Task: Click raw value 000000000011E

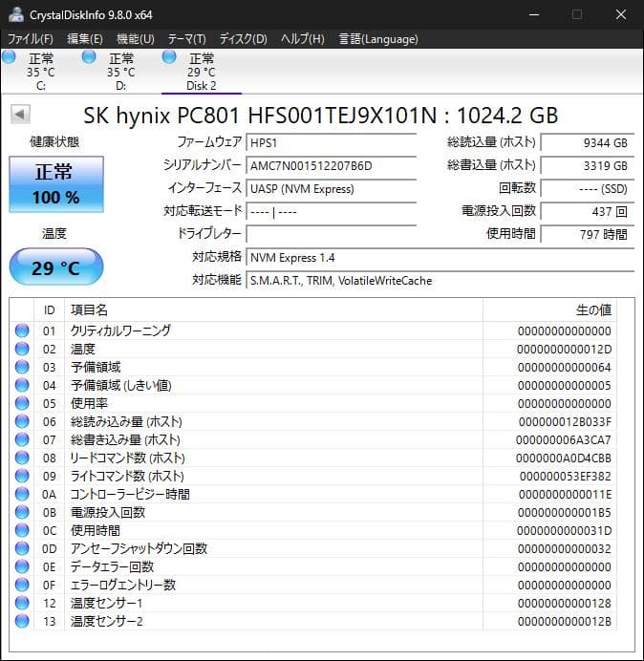Action: pyautogui.click(x=565, y=494)
